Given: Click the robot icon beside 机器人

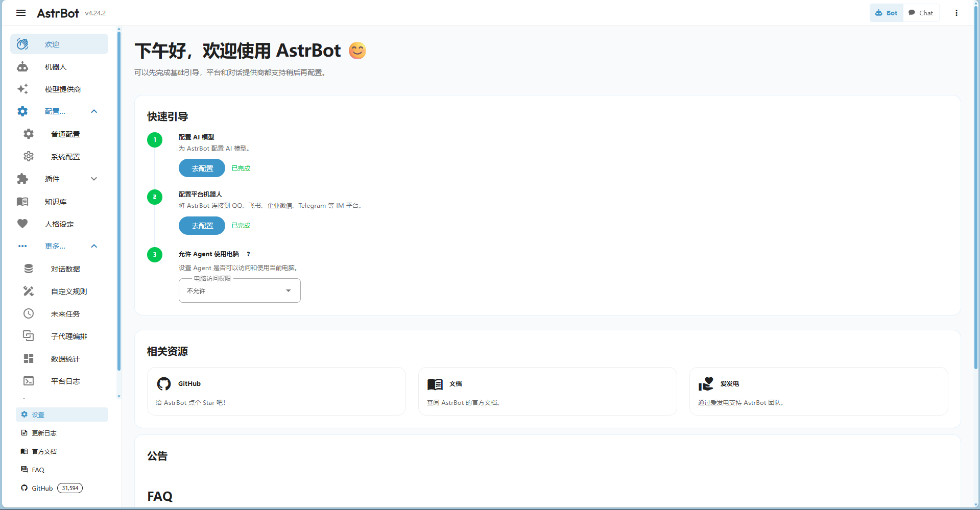Looking at the screenshot, I should click(22, 67).
